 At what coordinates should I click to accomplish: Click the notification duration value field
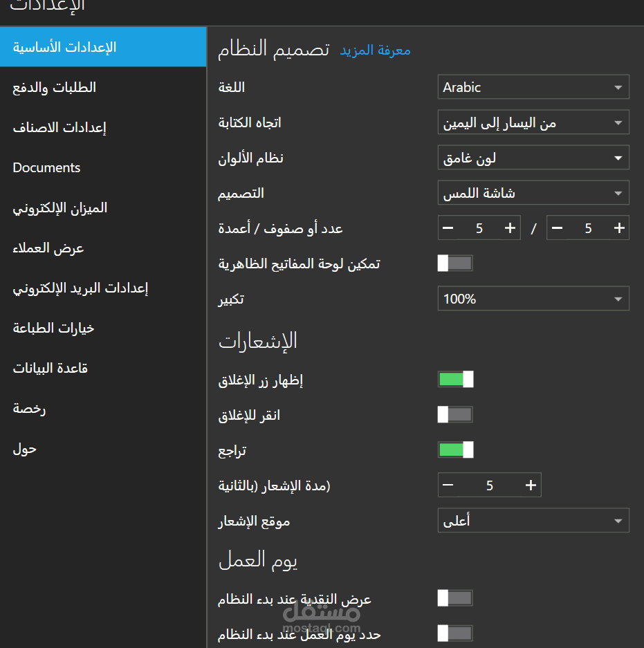click(489, 485)
